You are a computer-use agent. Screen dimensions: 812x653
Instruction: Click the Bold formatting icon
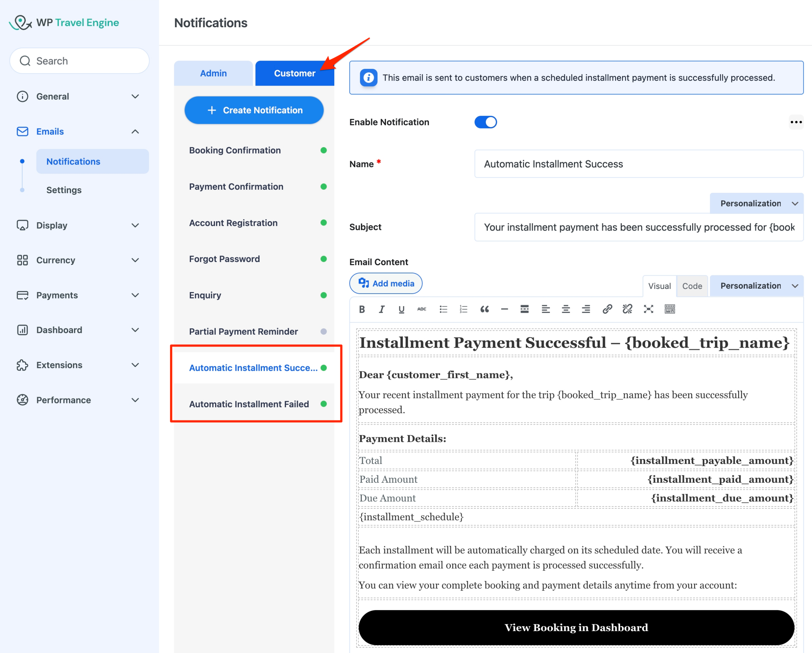(x=362, y=309)
